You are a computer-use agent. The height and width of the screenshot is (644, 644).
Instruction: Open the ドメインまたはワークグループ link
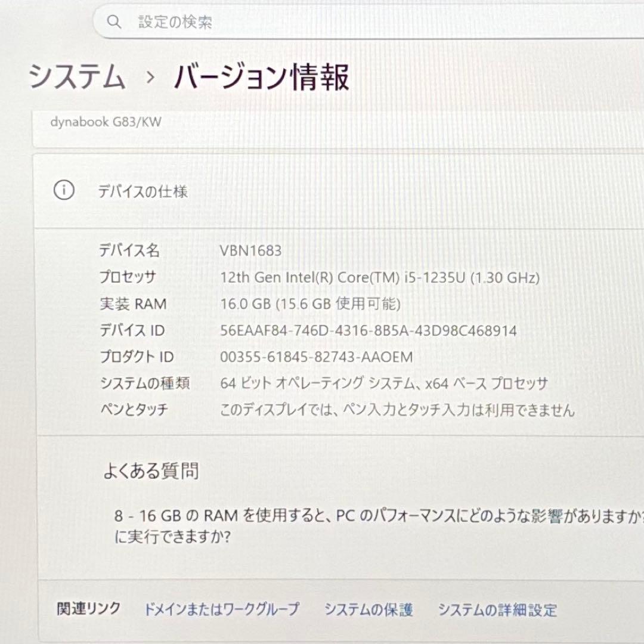(x=221, y=610)
